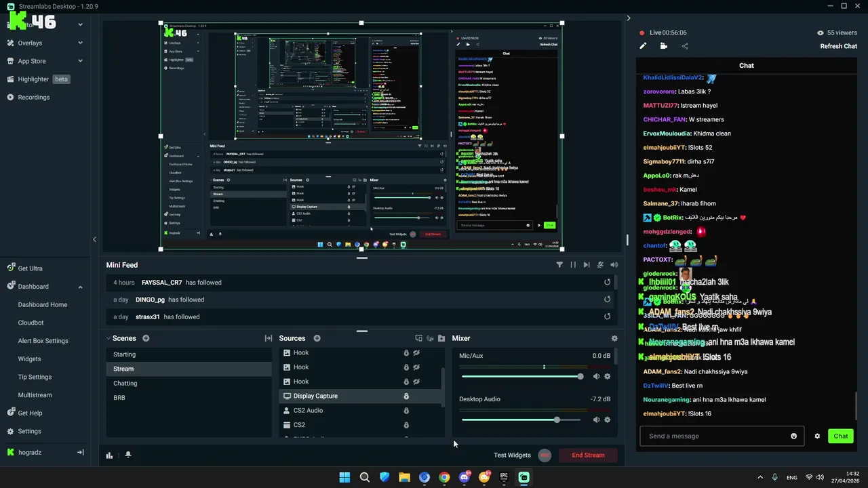This screenshot has height=488, width=868.
Task: Open Discord from the taskbar
Action: click(464, 477)
